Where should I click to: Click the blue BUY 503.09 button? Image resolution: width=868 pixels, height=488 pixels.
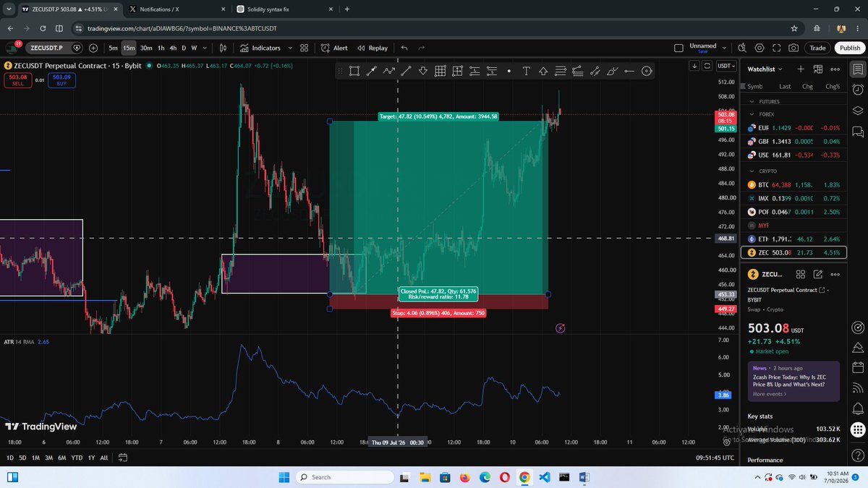(x=61, y=80)
